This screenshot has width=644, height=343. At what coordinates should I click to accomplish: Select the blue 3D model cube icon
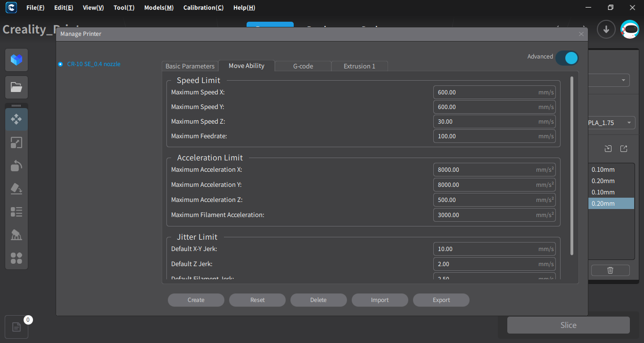point(17,60)
